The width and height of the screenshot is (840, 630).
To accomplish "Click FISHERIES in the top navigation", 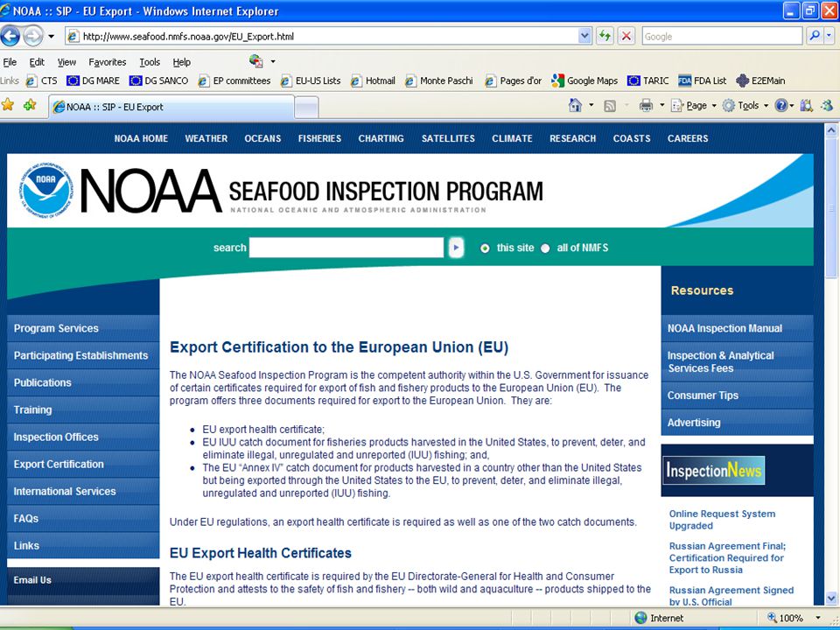I will pos(319,138).
